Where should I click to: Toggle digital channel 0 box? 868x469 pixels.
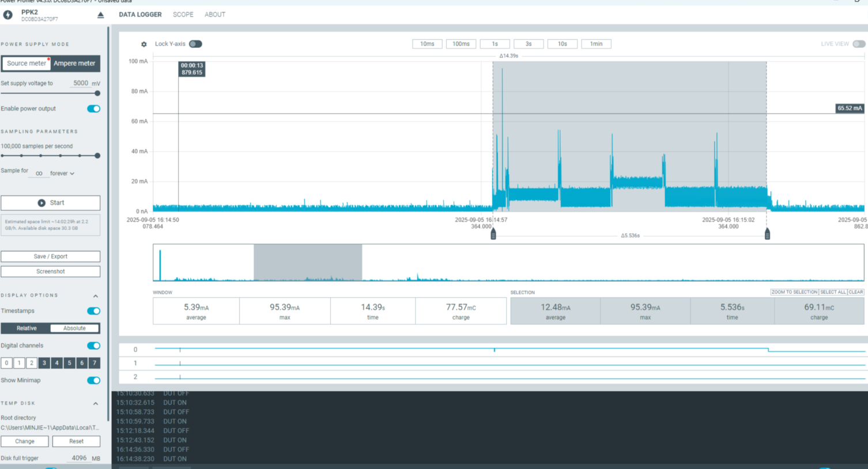[x=7, y=363]
